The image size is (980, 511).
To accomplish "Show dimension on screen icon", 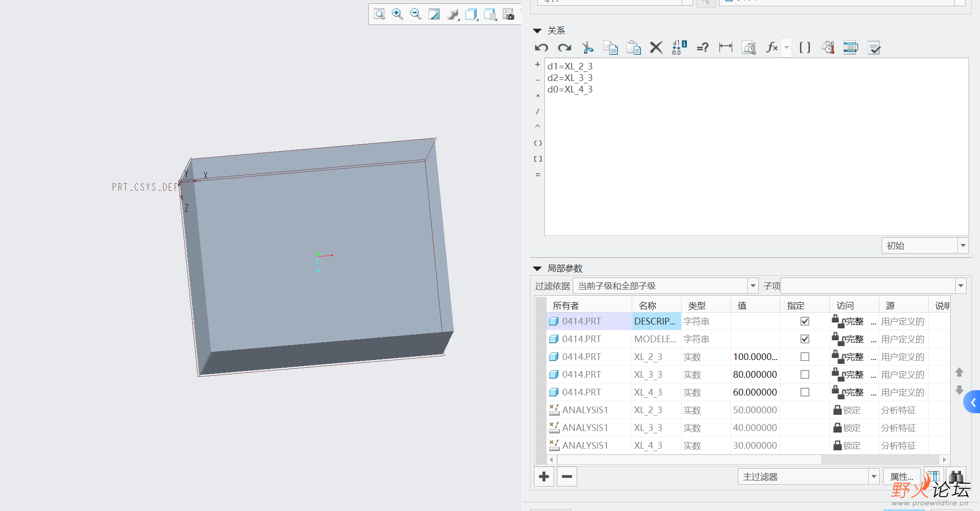I will coord(726,47).
